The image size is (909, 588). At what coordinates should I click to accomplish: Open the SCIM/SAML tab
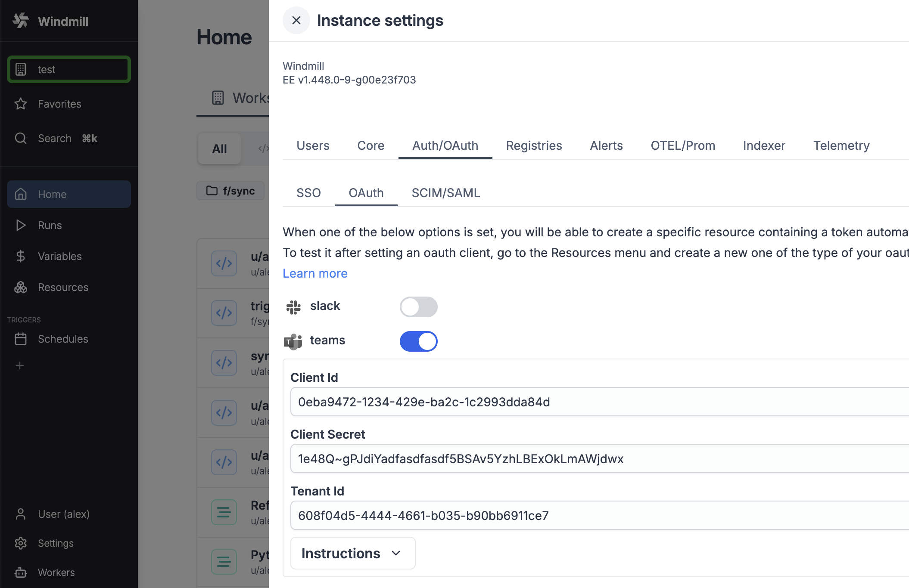(x=445, y=193)
